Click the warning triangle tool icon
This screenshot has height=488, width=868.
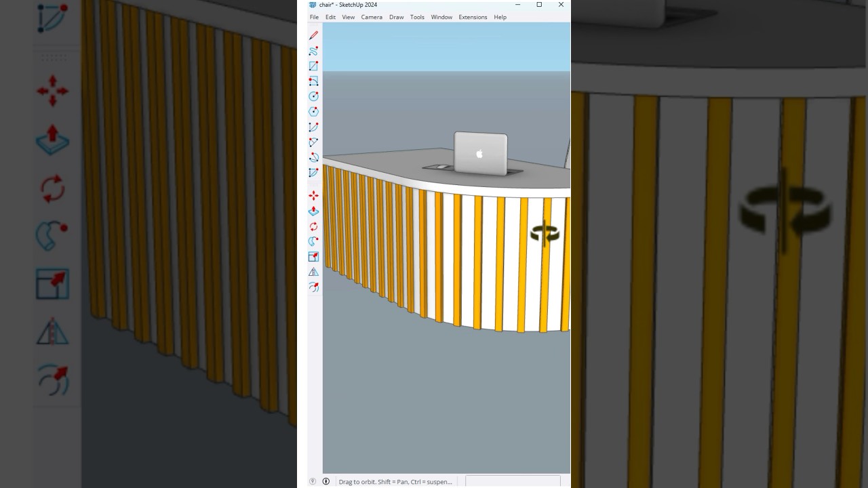point(313,271)
